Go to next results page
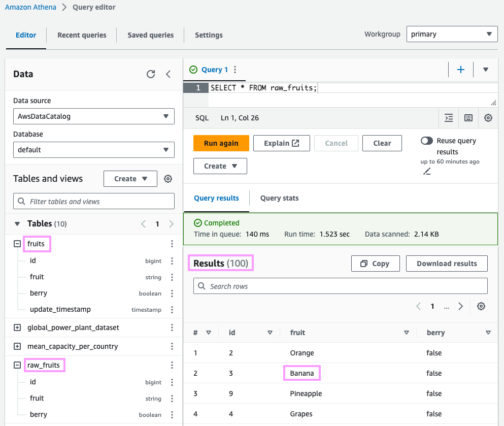Screen dimensions: 504x426 (x=461, y=306)
